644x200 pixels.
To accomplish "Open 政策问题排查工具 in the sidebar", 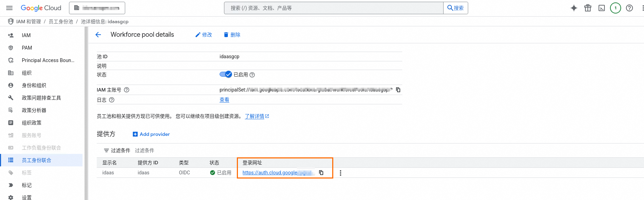I will point(42,98).
